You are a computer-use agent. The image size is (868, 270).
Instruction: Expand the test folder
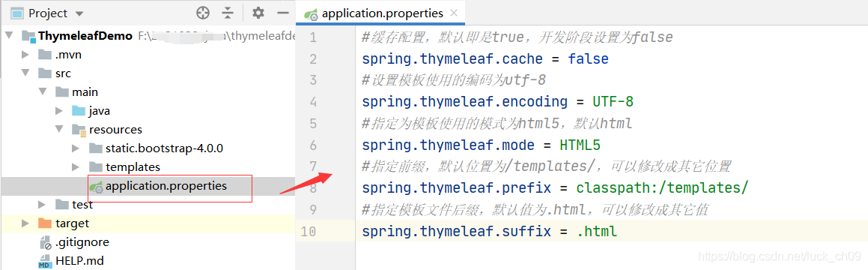[x=42, y=205]
